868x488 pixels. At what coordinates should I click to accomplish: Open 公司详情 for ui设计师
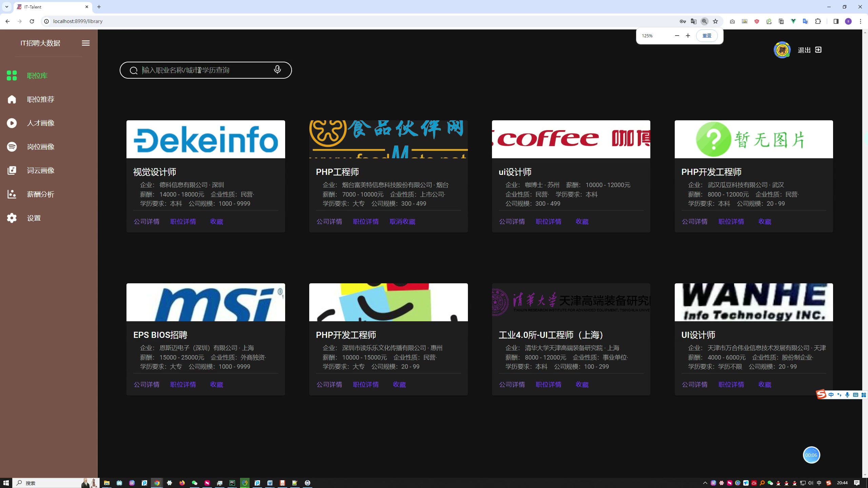tap(512, 221)
